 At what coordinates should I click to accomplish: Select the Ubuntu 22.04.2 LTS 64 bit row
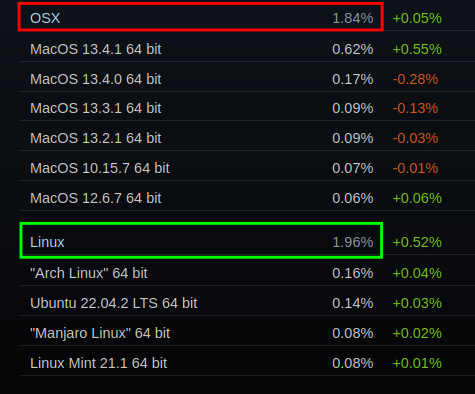click(247, 303)
